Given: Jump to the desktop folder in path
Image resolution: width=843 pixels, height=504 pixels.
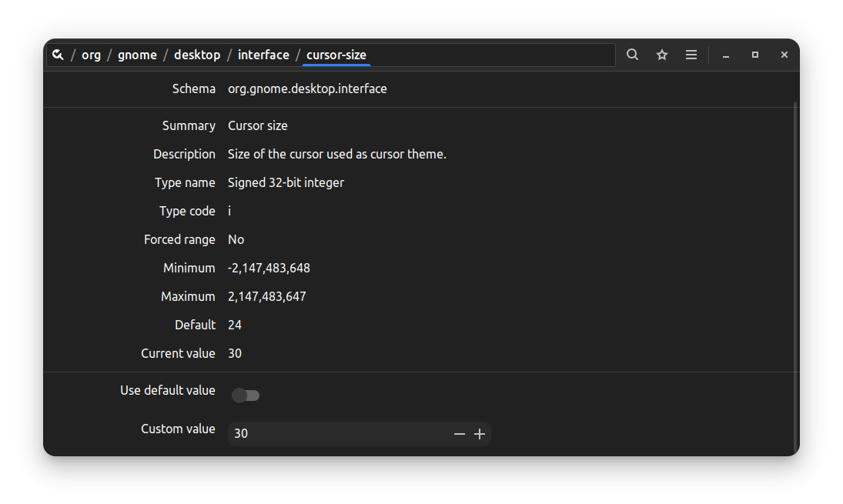Looking at the screenshot, I should point(197,55).
